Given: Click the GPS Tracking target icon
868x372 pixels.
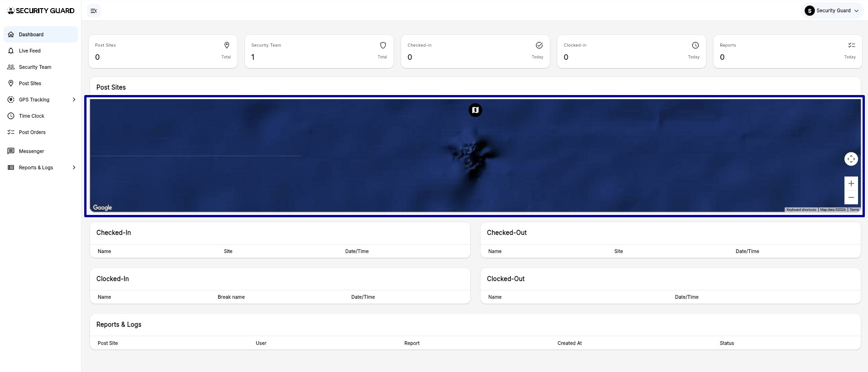Looking at the screenshot, I should [11, 100].
